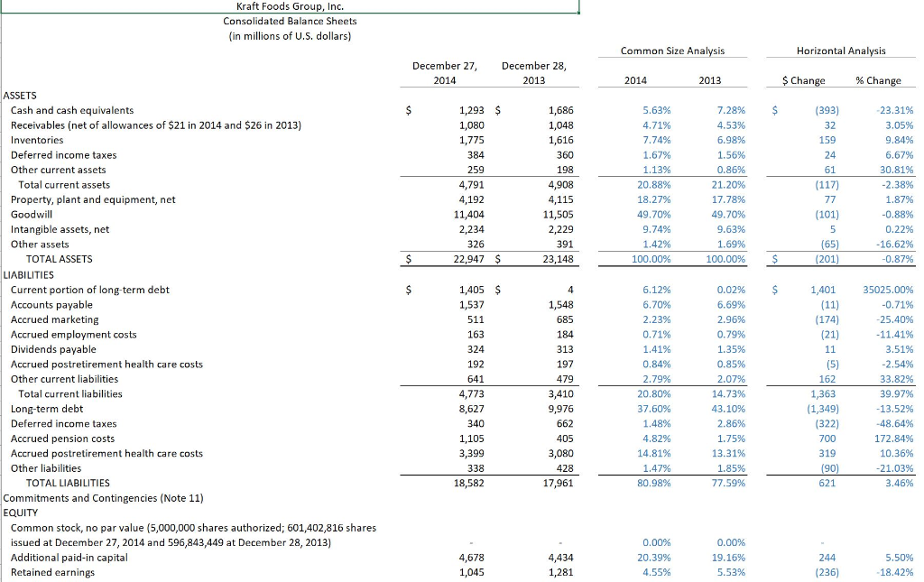Click the 'Consolidated Balance Sheets' heading
Viewport: 924px width, 582px height.
tap(290, 22)
